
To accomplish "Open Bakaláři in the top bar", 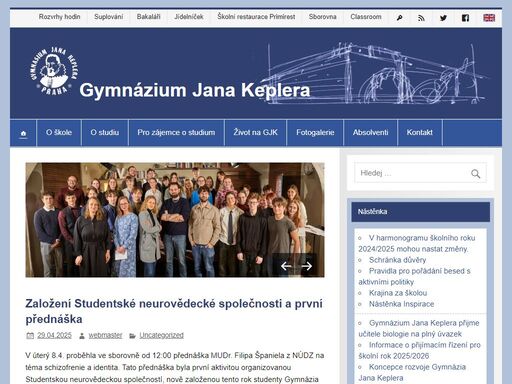I will 148,17.
